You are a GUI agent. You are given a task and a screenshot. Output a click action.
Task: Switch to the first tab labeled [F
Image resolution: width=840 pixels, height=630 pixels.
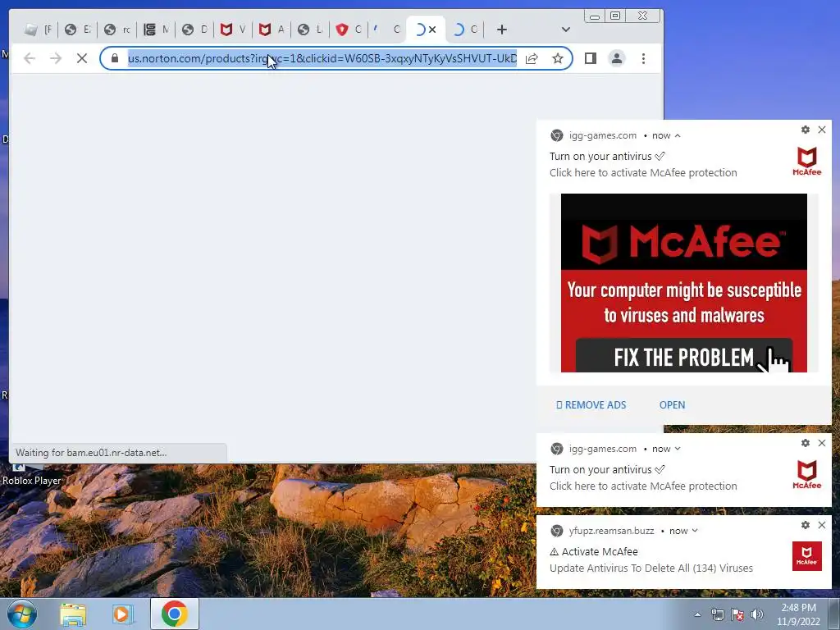38,30
